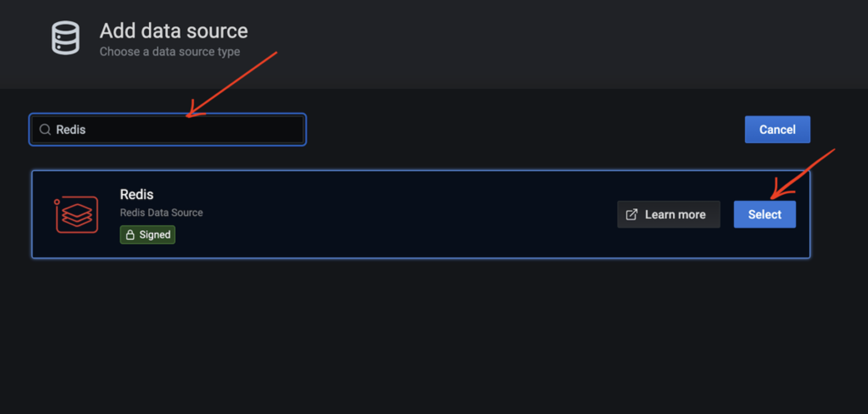
Task: Click the Add data source heading
Action: (x=174, y=31)
